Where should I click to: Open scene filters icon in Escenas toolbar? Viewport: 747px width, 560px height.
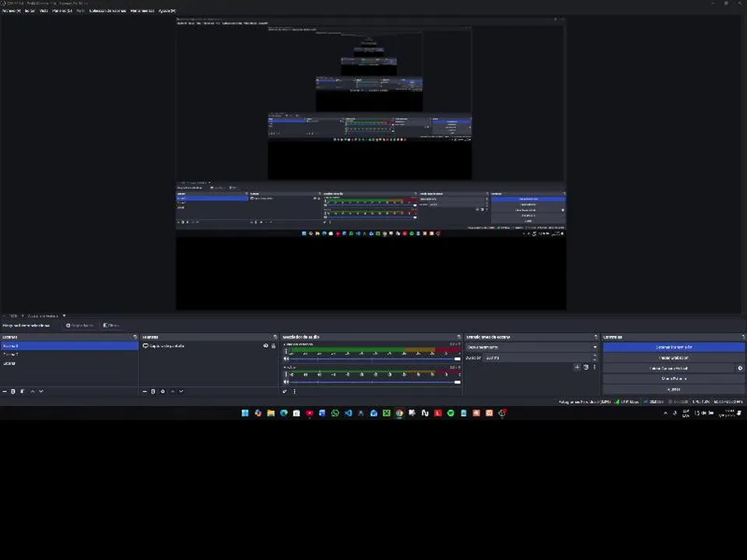click(22, 391)
